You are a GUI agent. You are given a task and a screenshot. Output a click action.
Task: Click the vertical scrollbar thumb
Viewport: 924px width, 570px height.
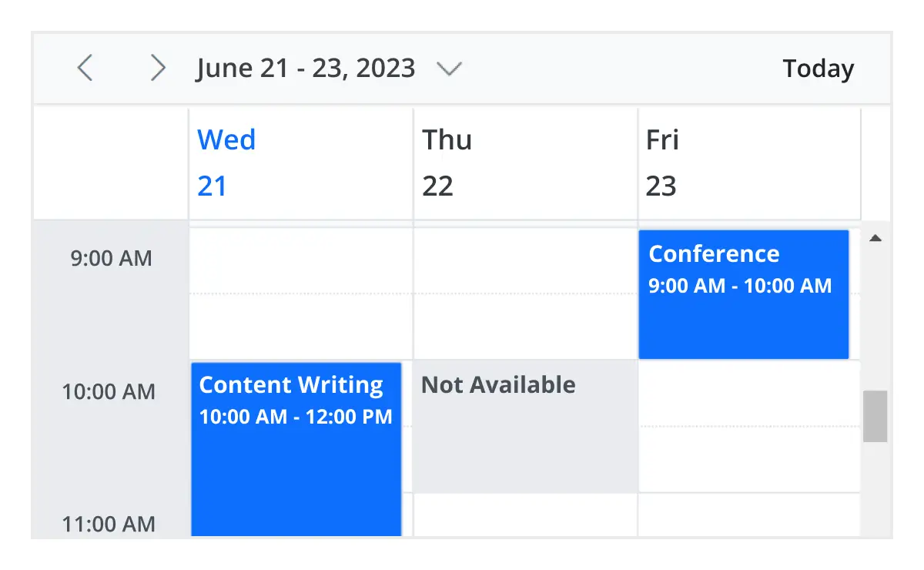875,416
